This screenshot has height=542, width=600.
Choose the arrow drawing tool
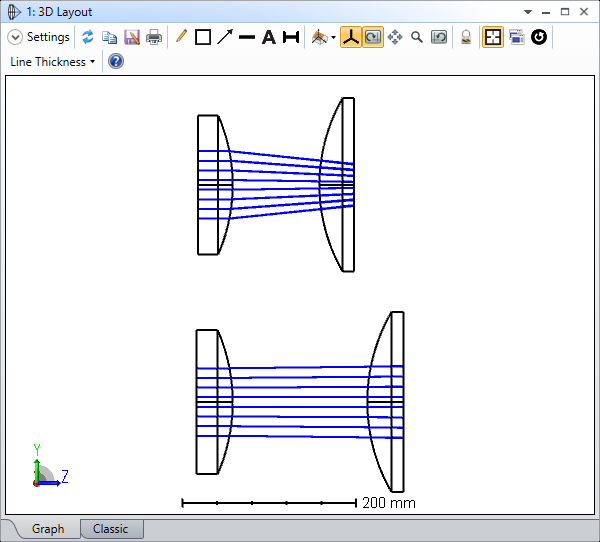point(225,37)
